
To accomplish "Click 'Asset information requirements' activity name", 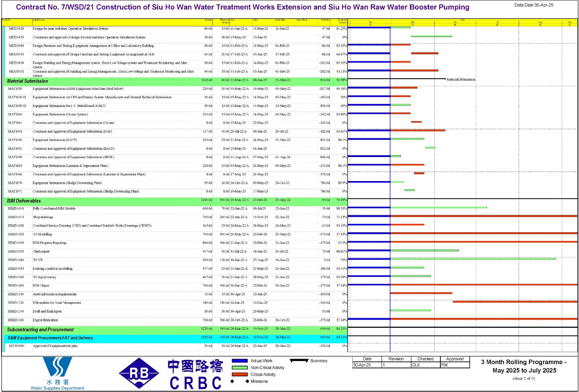I will click(55, 294).
